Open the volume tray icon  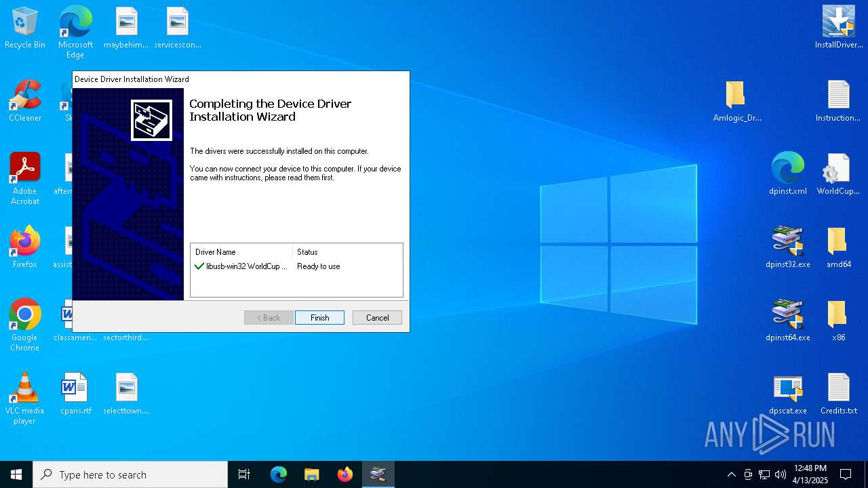[x=781, y=474]
